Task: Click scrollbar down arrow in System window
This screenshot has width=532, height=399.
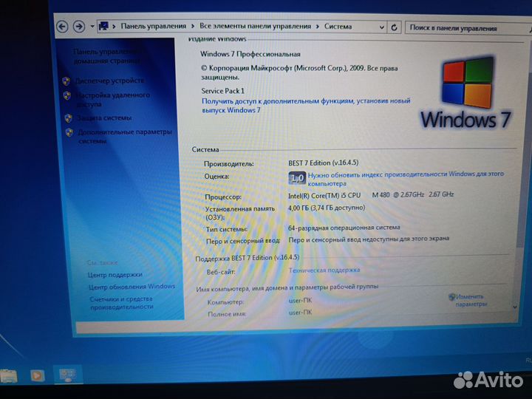Action: [x=515, y=307]
